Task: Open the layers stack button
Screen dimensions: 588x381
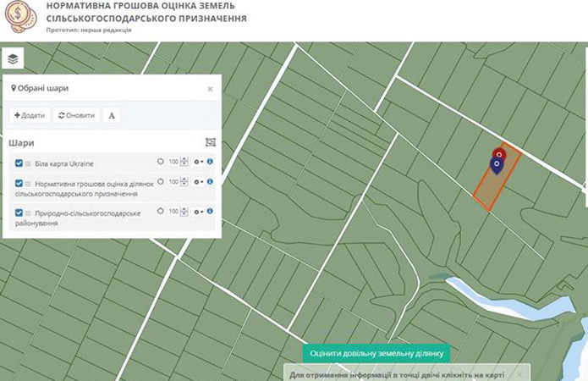Action: [x=14, y=58]
